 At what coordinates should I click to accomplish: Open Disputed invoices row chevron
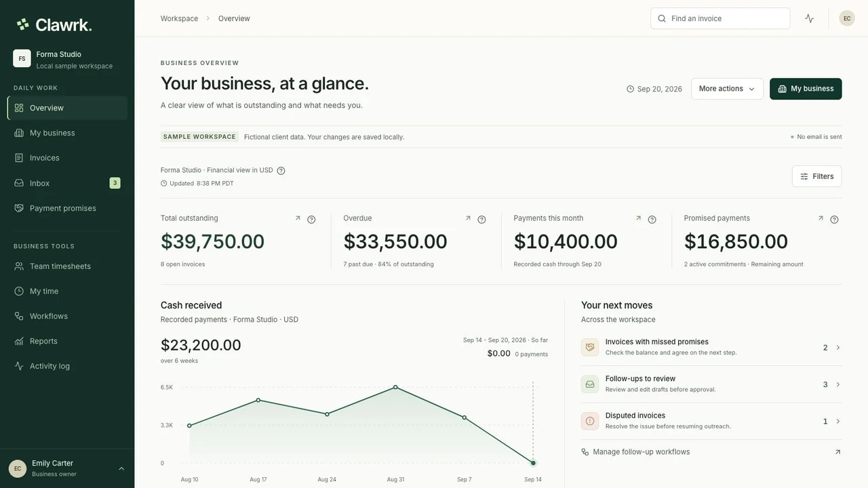[838, 421]
